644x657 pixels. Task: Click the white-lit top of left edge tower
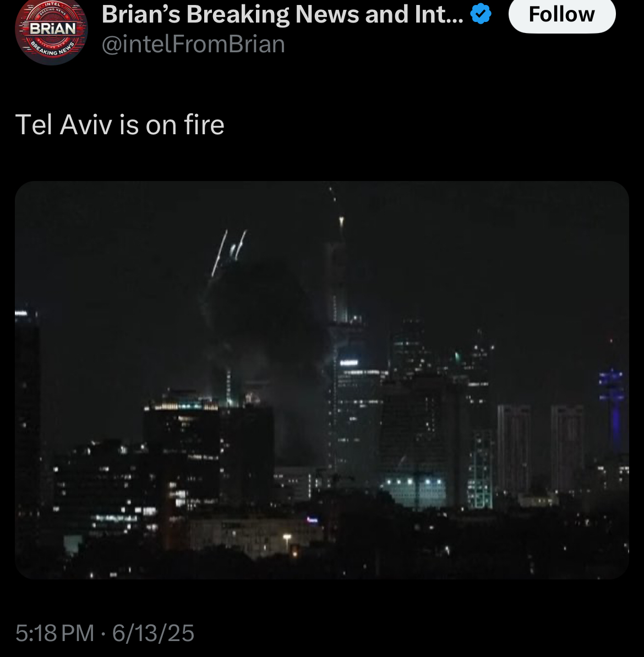pos(21,313)
